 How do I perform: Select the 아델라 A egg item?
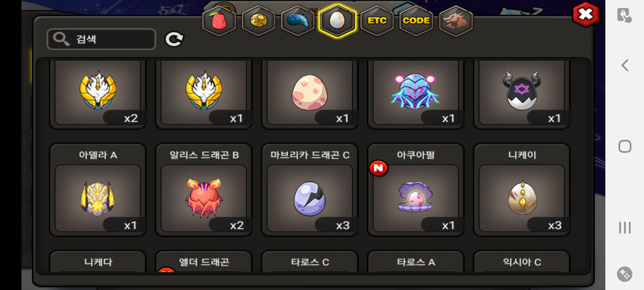tap(98, 190)
